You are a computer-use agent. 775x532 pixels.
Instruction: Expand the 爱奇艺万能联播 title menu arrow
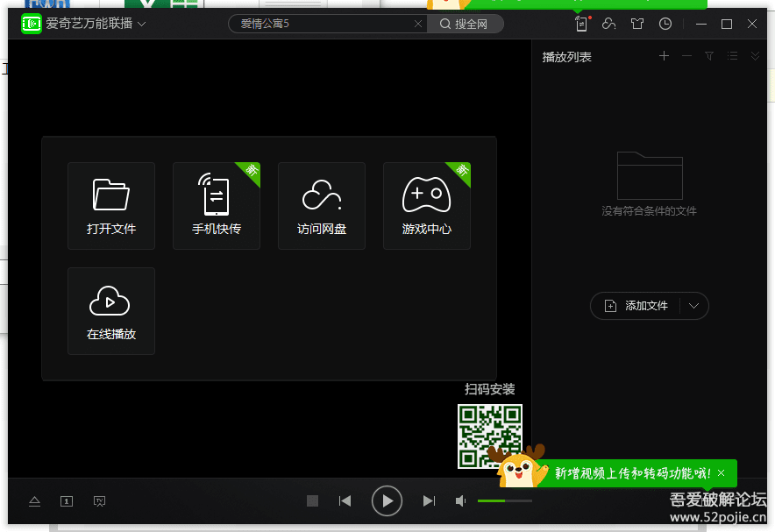point(142,24)
